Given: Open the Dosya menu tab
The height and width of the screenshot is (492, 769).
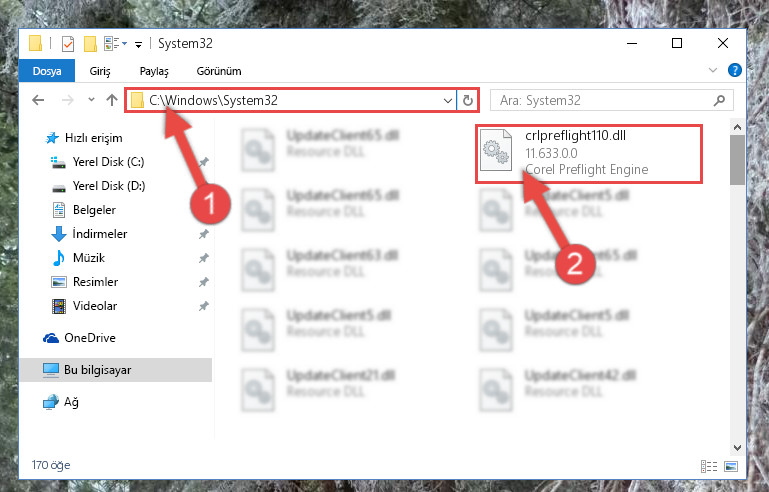Looking at the screenshot, I should tap(47, 71).
